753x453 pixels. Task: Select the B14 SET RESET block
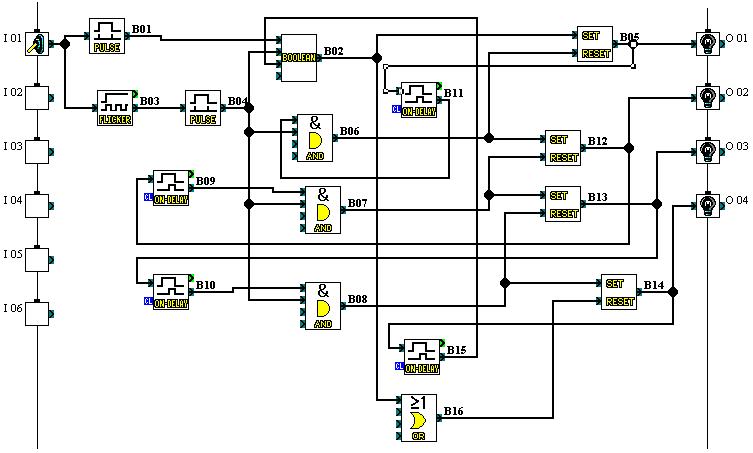pos(619,292)
